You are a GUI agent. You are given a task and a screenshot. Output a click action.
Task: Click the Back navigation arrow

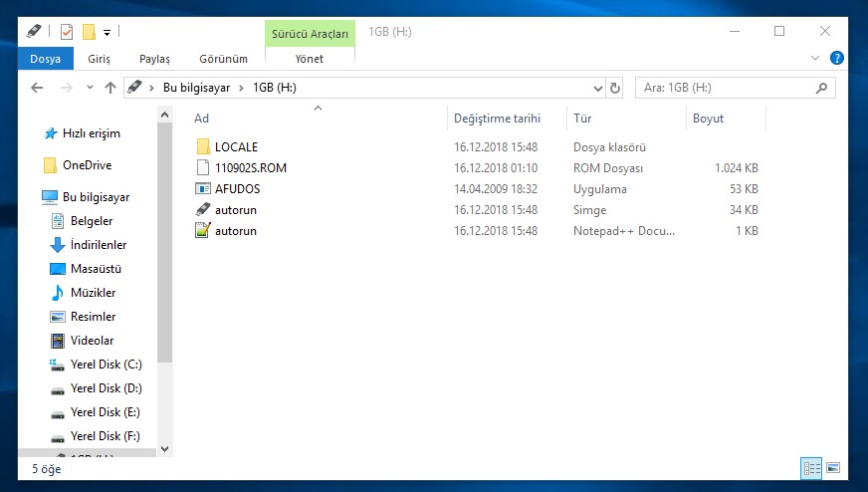(37, 88)
